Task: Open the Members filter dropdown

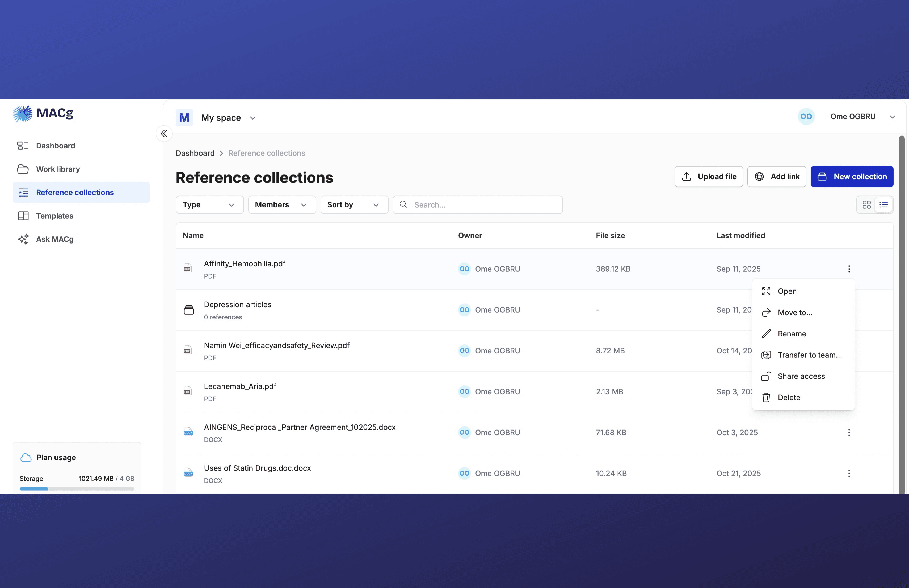Action: [282, 205]
